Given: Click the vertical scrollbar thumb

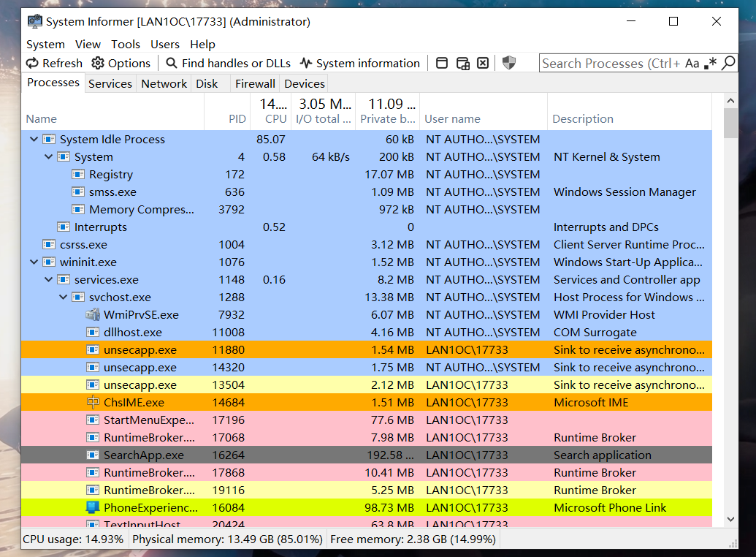Looking at the screenshot, I should click(x=730, y=123).
